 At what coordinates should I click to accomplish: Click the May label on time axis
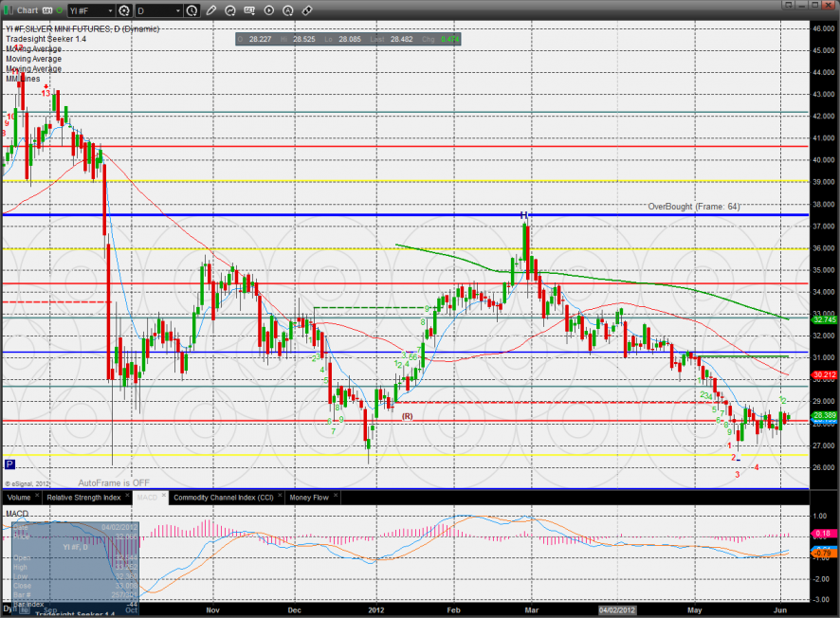(694, 610)
